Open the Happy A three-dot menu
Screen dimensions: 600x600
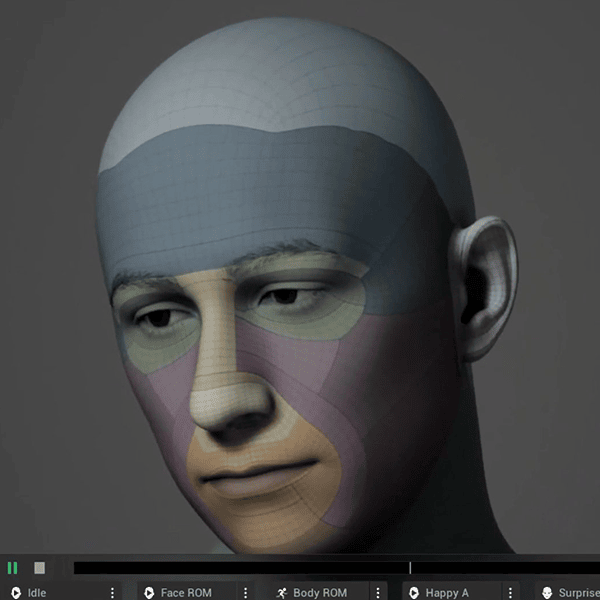pyautogui.click(x=510, y=593)
